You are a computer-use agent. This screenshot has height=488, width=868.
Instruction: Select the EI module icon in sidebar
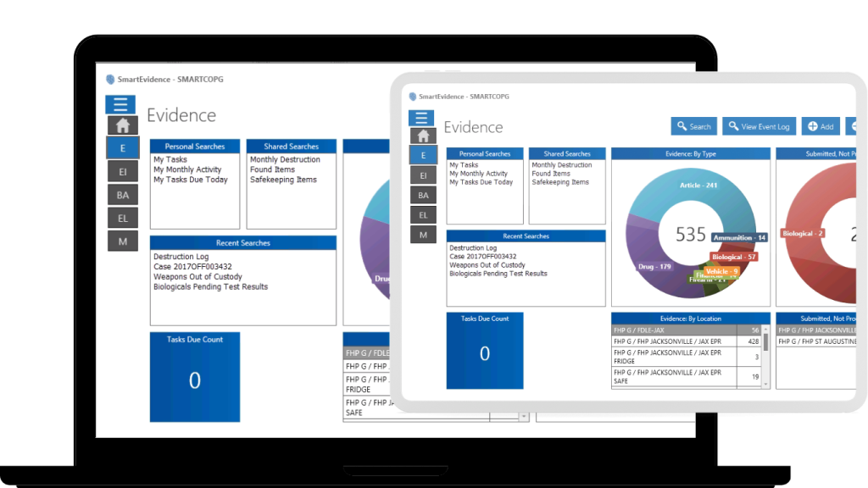423,175
